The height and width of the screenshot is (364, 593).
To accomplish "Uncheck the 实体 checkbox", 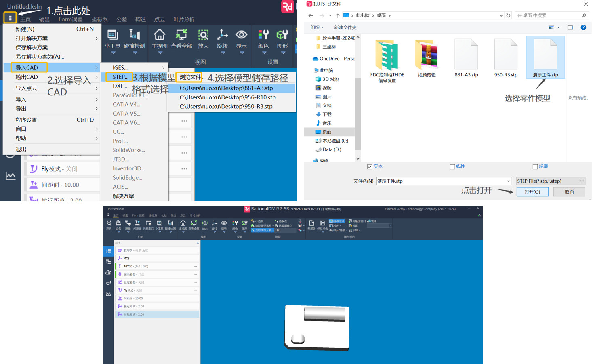I will [370, 167].
